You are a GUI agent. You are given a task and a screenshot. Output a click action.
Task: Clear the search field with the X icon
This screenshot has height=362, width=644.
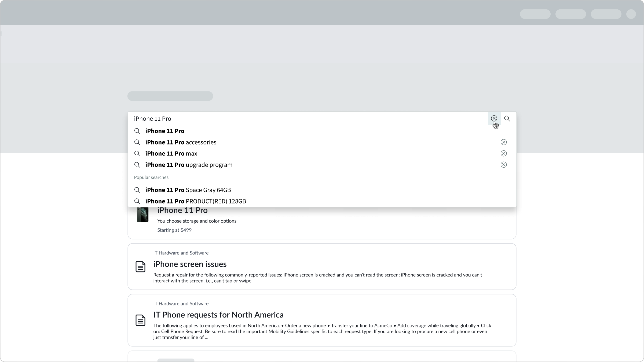[494, 119]
